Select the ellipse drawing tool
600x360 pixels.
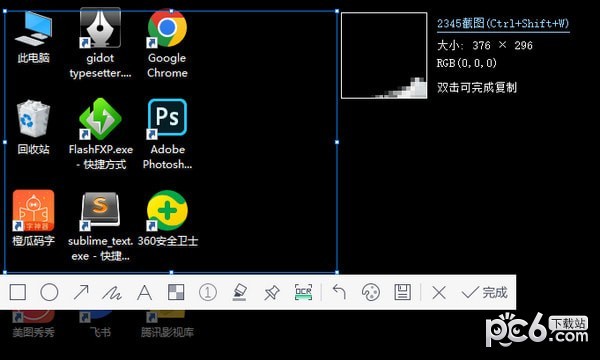[49, 293]
